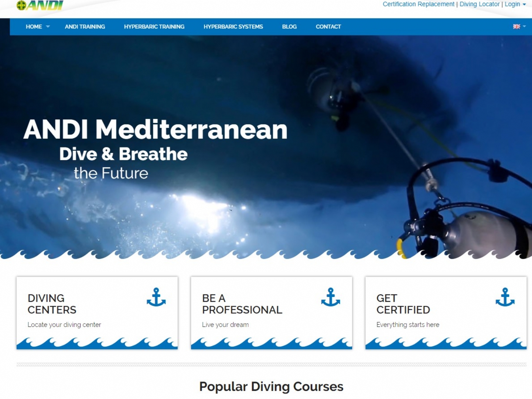
Task: Click the ANDI logo in the header
Action: [x=40, y=6]
